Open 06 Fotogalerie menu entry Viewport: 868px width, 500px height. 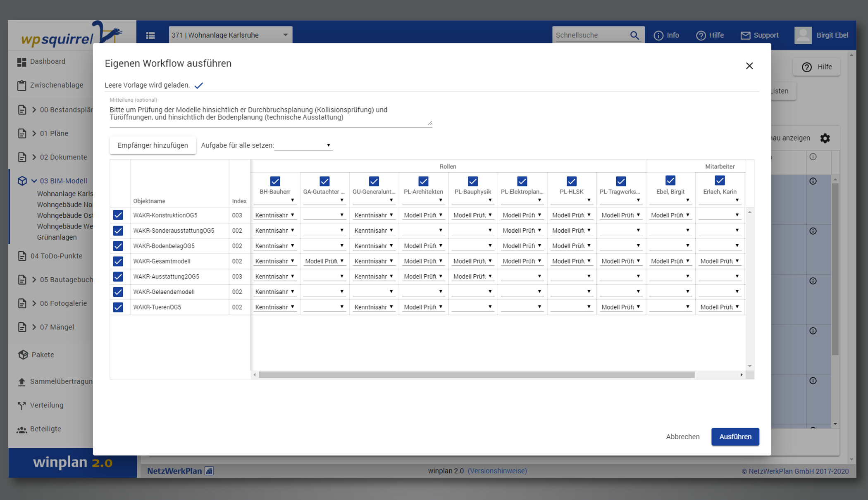tap(64, 304)
